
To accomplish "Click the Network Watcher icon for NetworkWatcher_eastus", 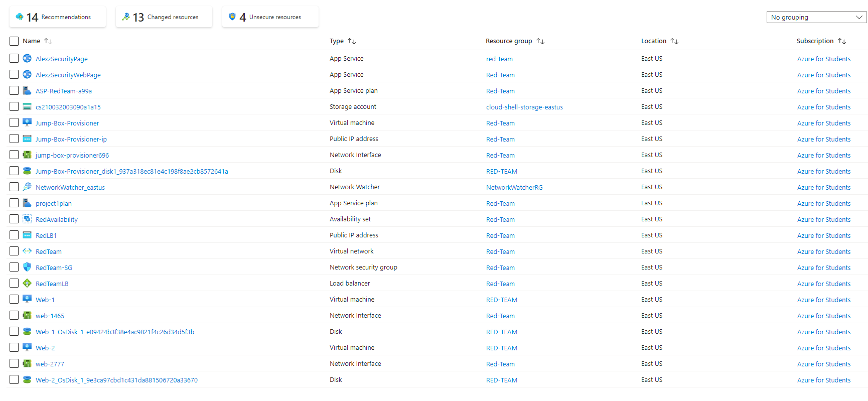I will [27, 187].
